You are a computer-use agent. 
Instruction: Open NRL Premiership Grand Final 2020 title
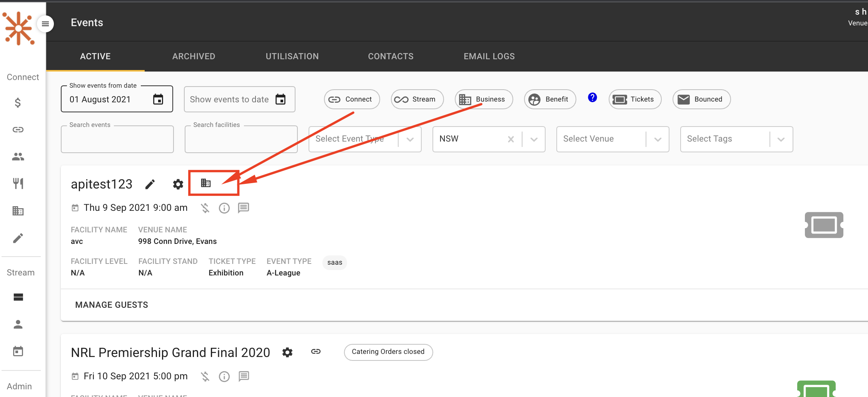tap(170, 352)
